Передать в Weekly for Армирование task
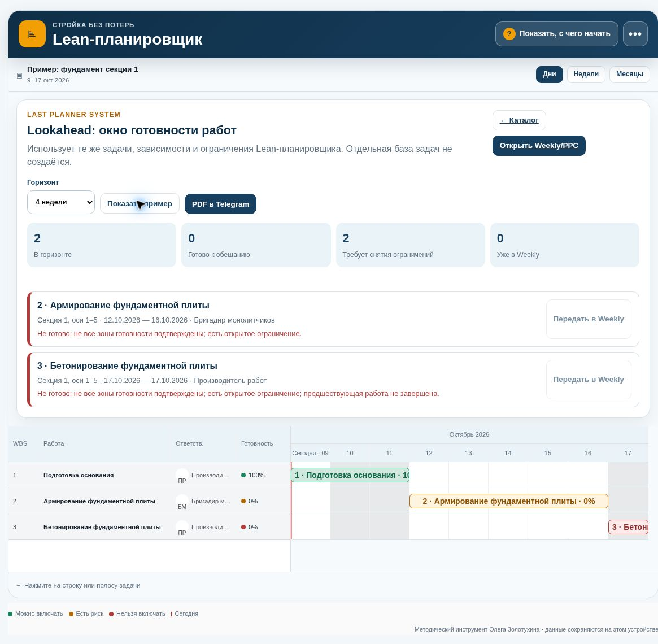The width and height of the screenshot is (658, 644). 589,319
